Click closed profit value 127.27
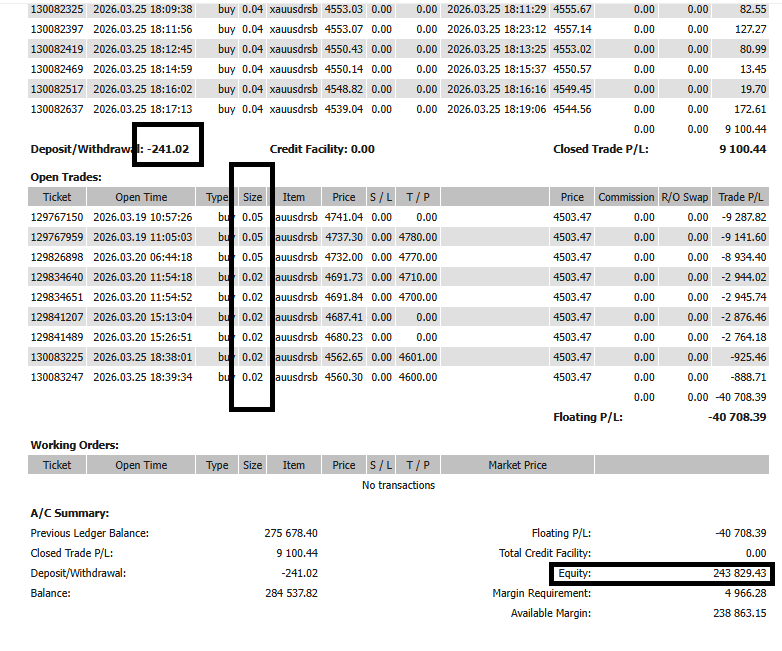This screenshot has height=651, width=782. coord(751,29)
